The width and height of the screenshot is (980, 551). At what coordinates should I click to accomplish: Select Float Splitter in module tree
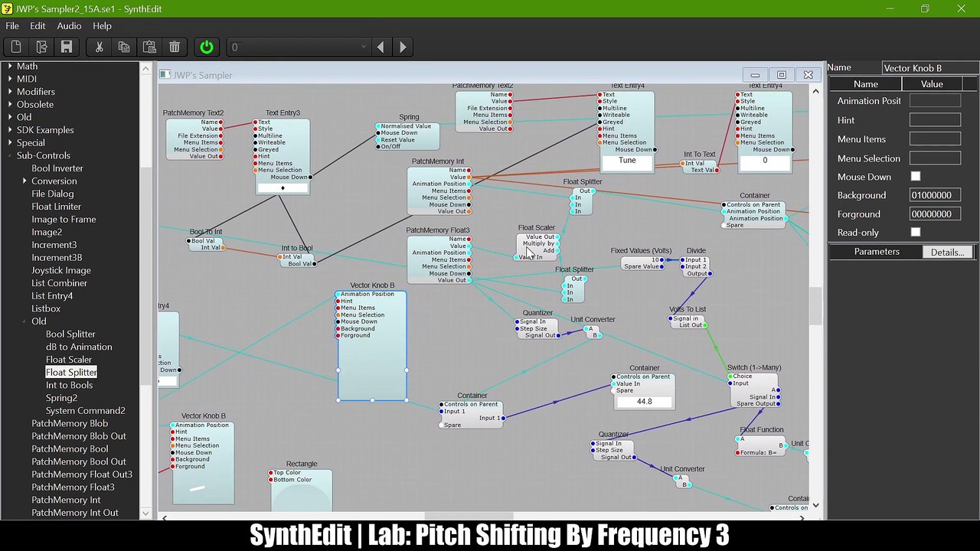[x=71, y=373]
